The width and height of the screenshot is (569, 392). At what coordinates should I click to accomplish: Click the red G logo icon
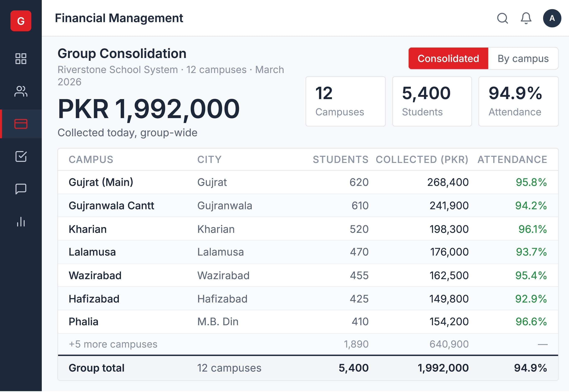point(21,21)
